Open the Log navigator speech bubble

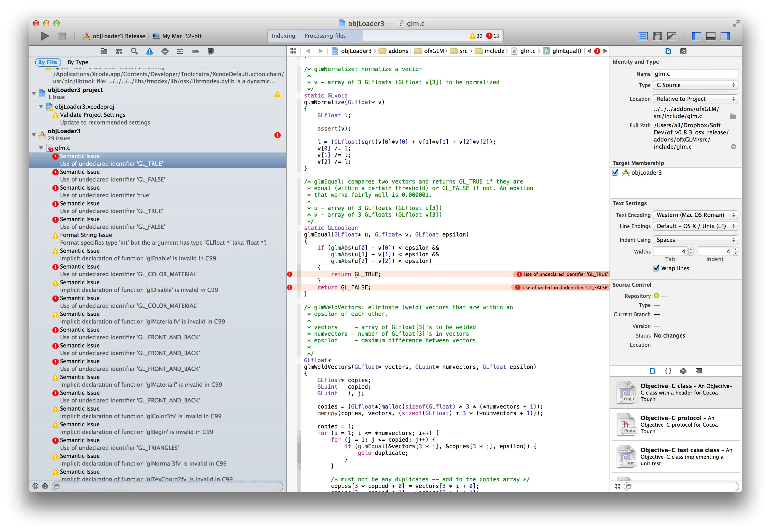211,51
